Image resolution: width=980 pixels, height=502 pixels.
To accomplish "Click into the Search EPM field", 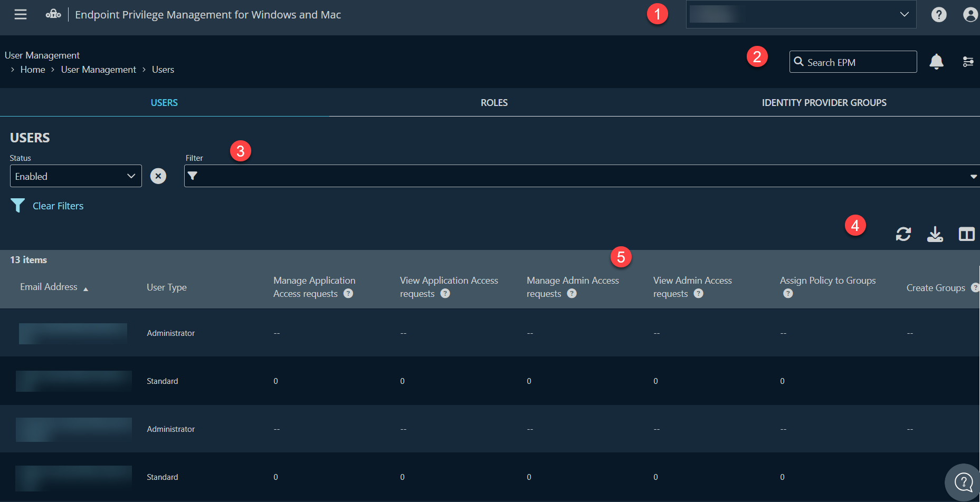I will tap(853, 62).
